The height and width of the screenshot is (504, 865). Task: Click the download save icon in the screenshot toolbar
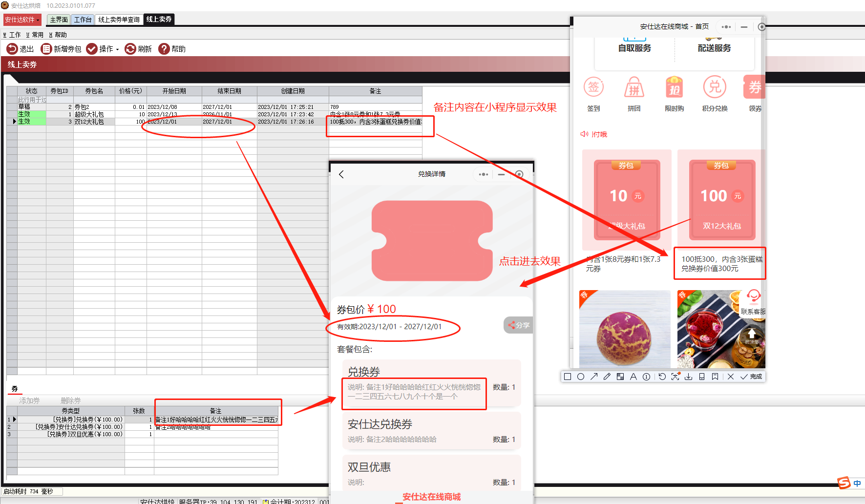[689, 377]
